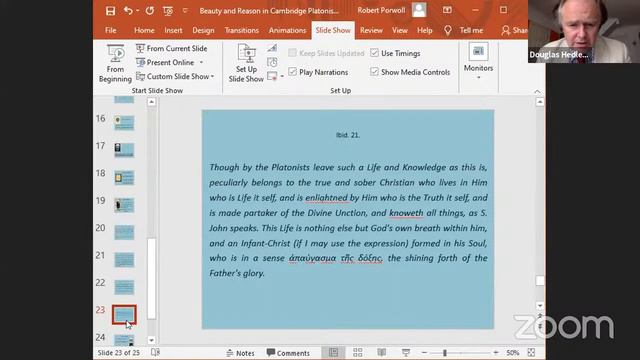Toggle Keep Slides Updated checkbox
Image resolution: width=640 pixels, height=360 pixels.
(x=292, y=53)
